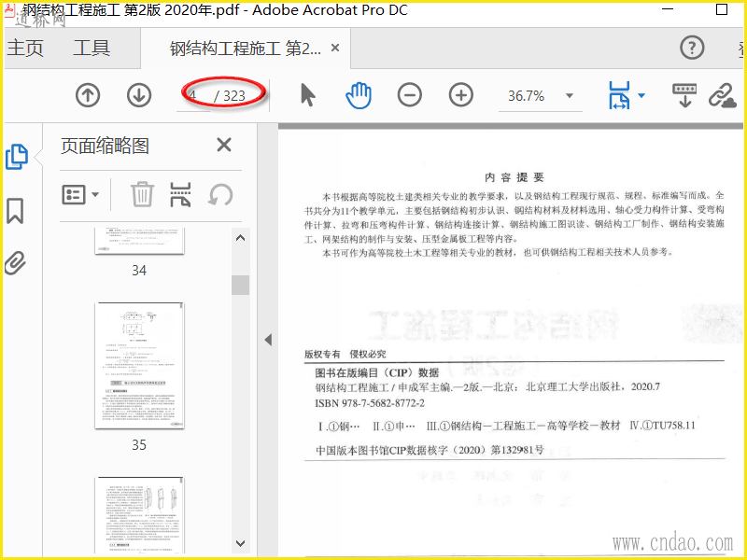Click the Fit Width page display icon
The width and height of the screenshot is (747, 560).
point(619,95)
